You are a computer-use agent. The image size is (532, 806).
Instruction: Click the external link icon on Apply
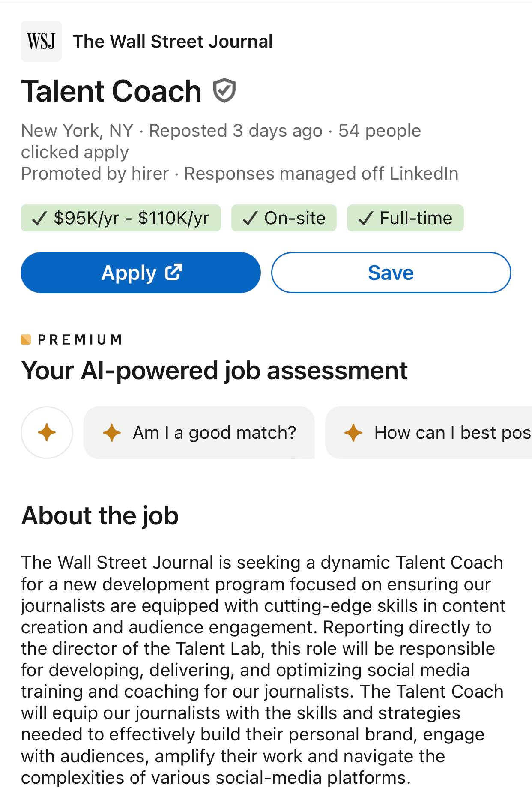pyautogui.click(x=173, y=272)
